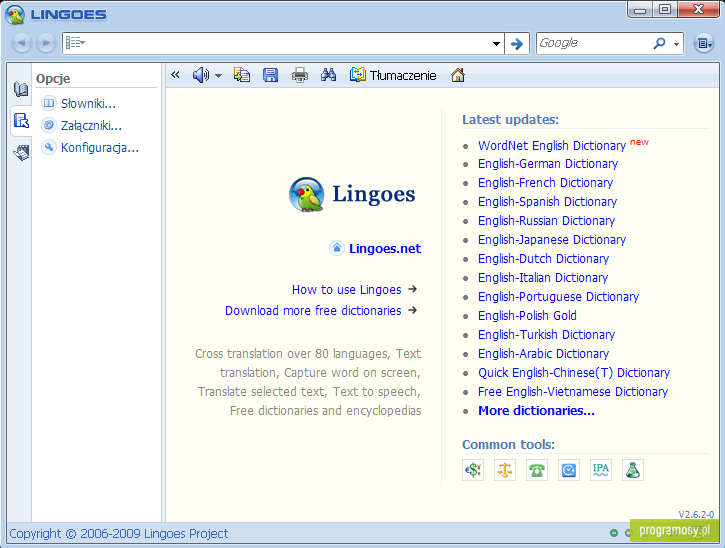Click the green status indicator dot
Image resolution: width=725 pixels, height=548 pixels.
coord(614,533)
